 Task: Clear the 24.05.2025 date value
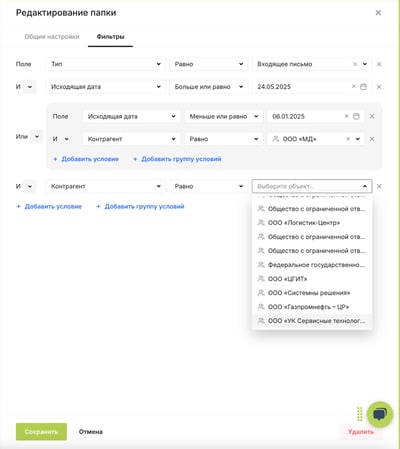(354, 87)
